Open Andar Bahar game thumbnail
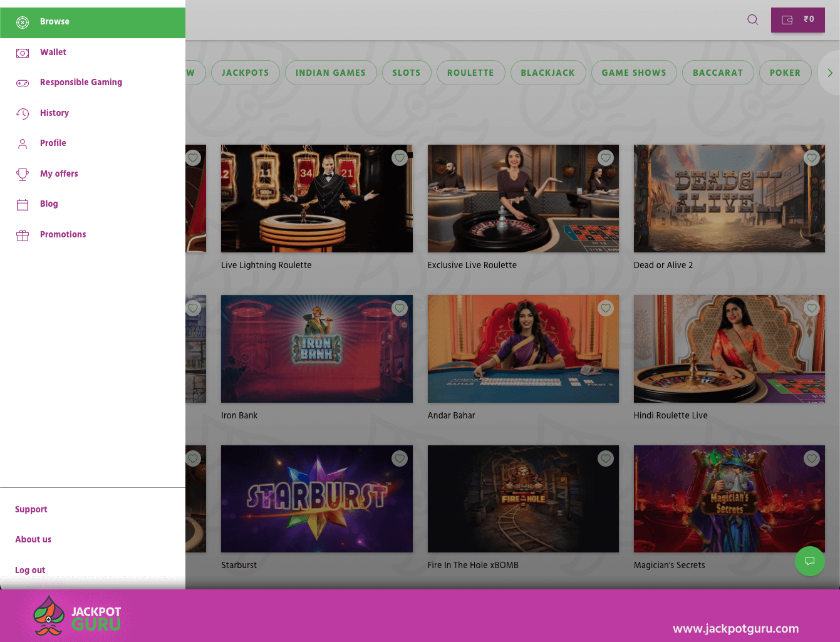The height and width of the screenshot is (642, 840). (523, 349)
